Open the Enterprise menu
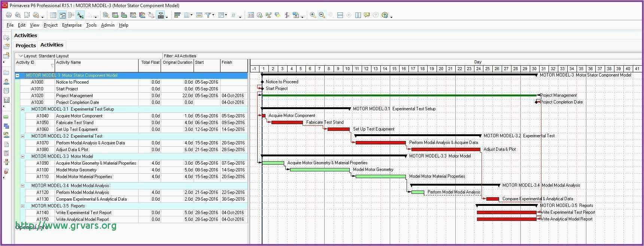Screen dimensions: 644x246 click(72, 25)
